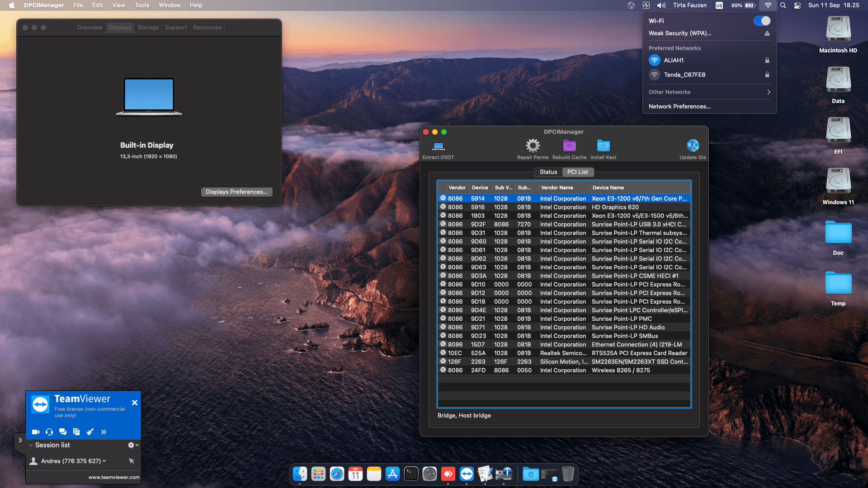Click the Repair Perms gear icon
This screenshot has height=488, width=868.
tap(533, 146)
